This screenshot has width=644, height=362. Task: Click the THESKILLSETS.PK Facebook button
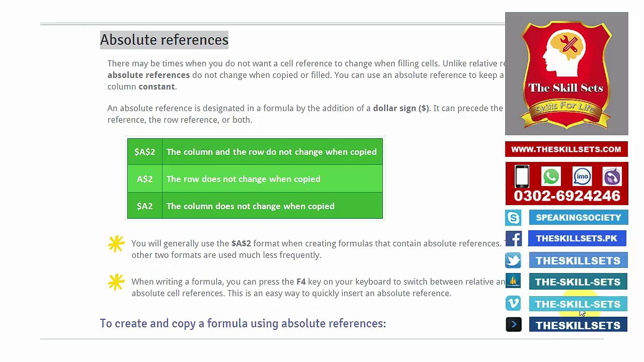coord(577,238)
